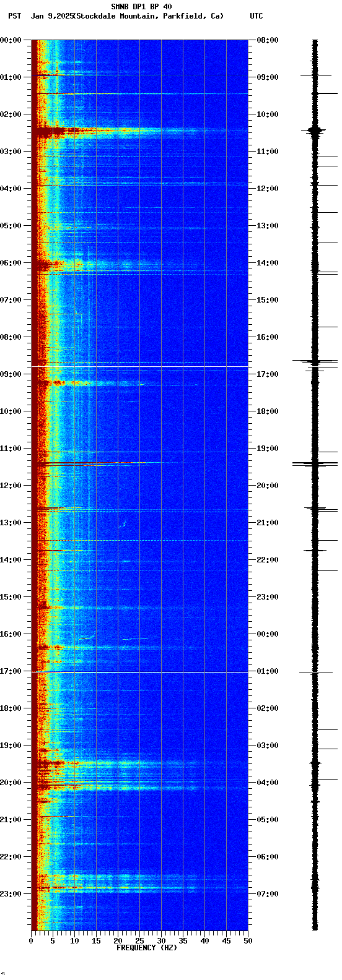Click the 12:00 UTC time label
Screen dimensions: 342x980
(268, 189)
